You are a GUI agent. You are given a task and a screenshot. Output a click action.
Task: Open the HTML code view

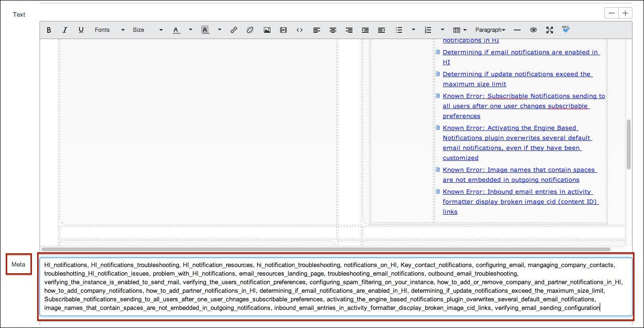point(300,30)
